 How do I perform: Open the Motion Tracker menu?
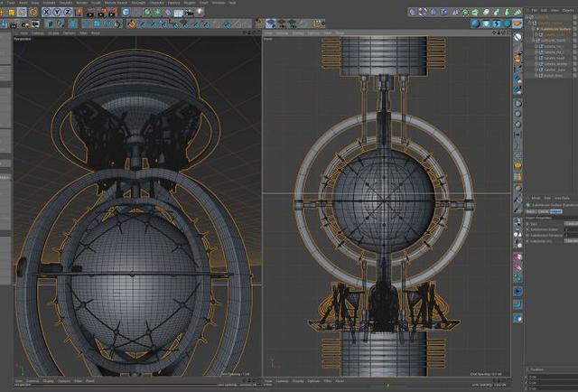tap(116, 3)
